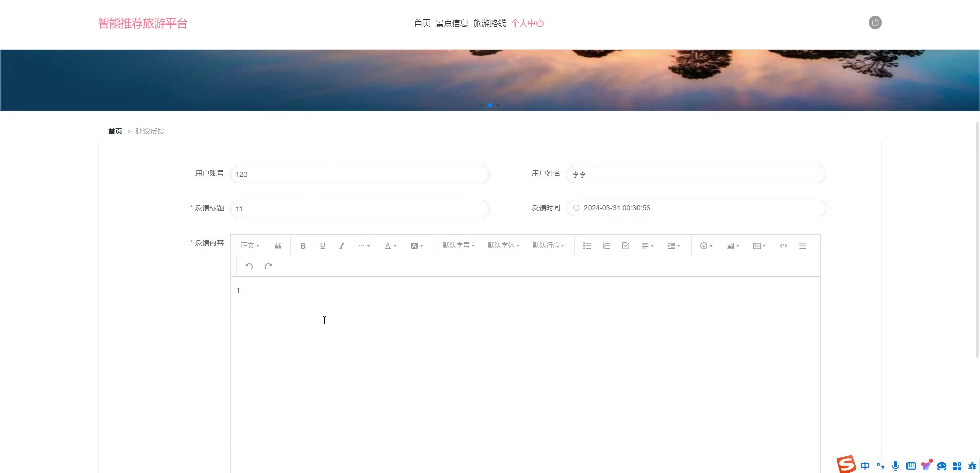The height and width of the screenshot is (473, 980).
Task: Click the 用户姓名 field label
Action: 546,173
